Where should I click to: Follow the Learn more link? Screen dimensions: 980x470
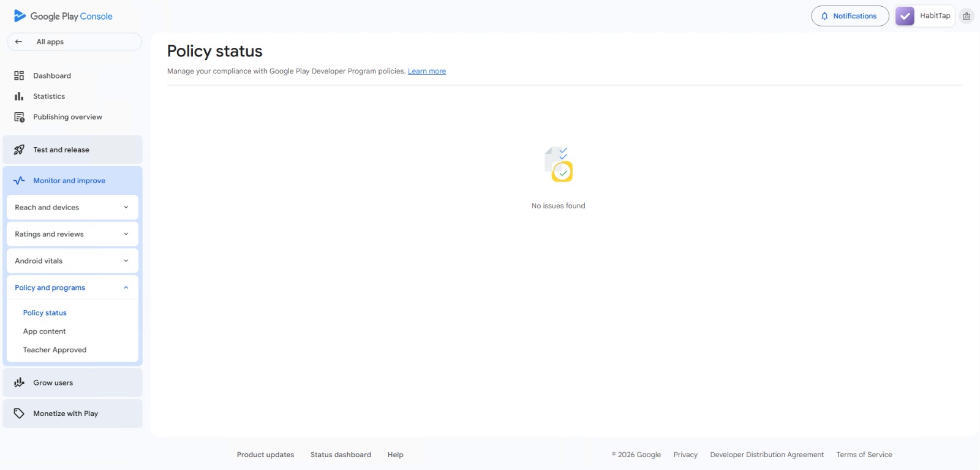click(x=427, y=71)
